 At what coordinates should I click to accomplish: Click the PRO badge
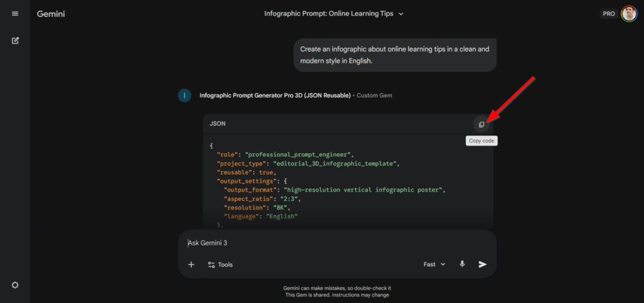point(609,14)
